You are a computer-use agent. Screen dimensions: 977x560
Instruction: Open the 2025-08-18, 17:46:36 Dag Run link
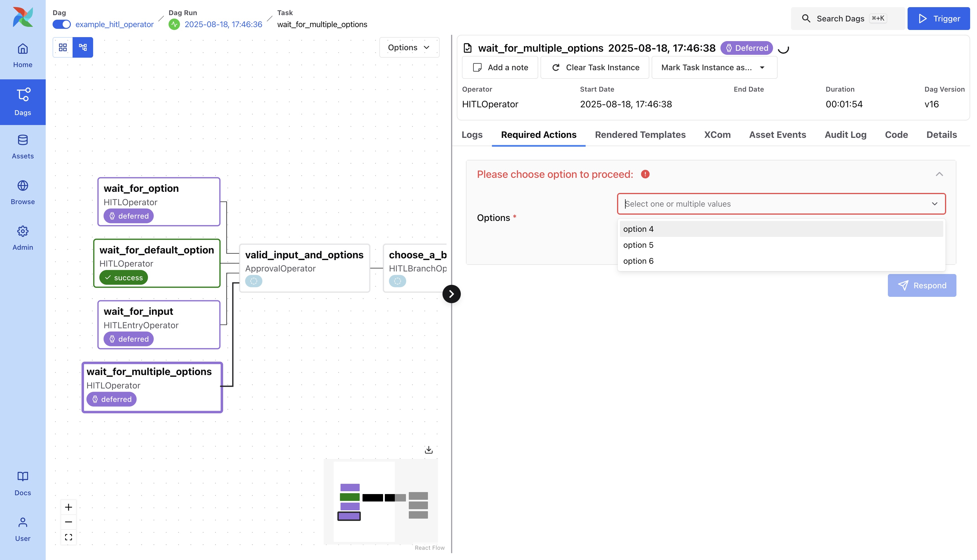click(223, 24)
